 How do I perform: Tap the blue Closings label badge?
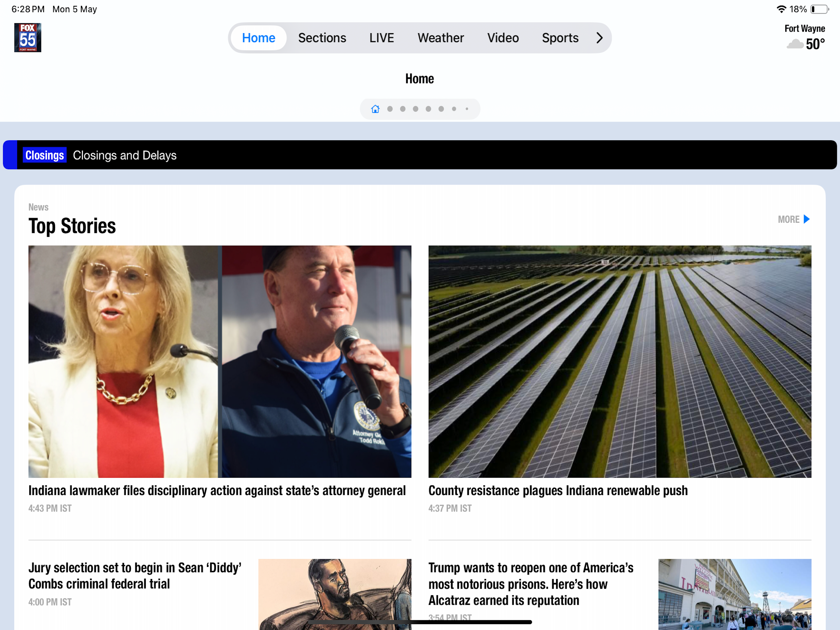coord(45,155)
